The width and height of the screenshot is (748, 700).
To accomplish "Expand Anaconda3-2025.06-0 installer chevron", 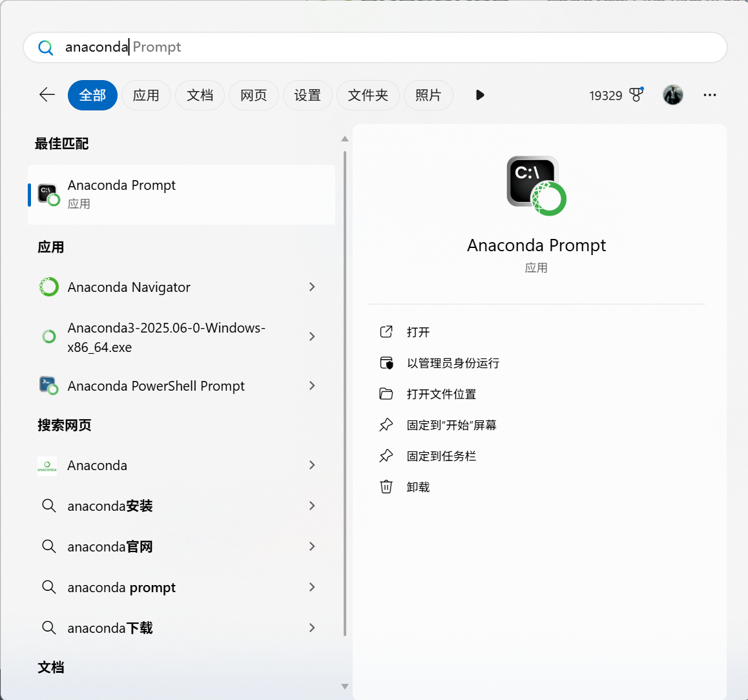I will point(312,336).
